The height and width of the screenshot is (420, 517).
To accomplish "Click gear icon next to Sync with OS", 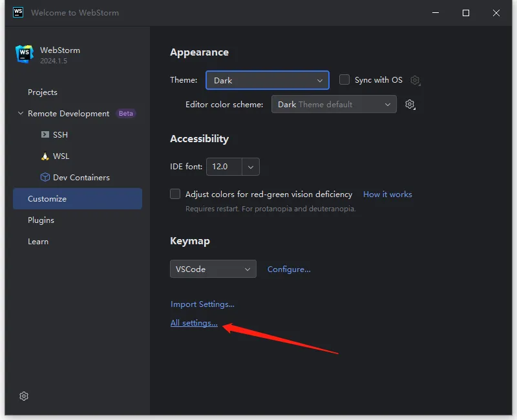I will [416, 81].
